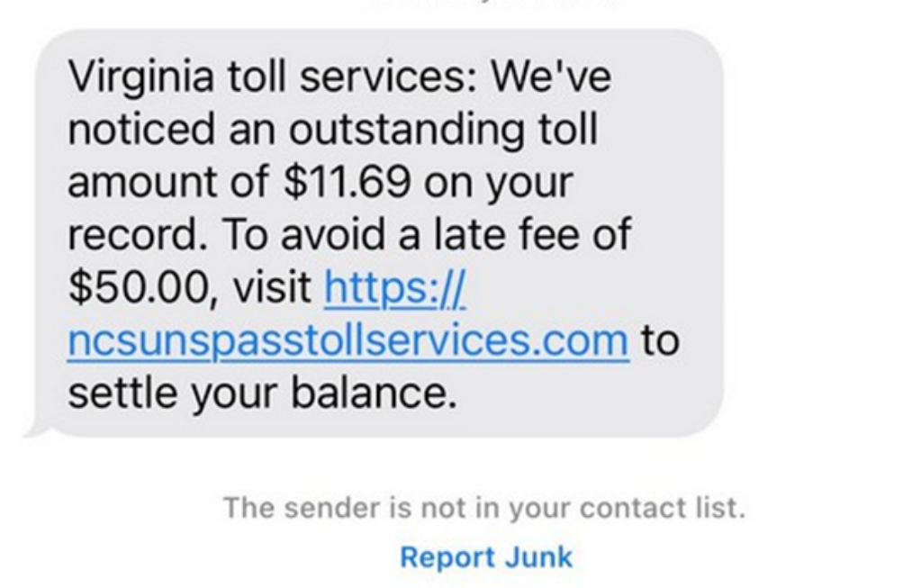Click 'The sender is not in your contact list'
Viewport: 912px width, 588px height.
coord(484,507)
